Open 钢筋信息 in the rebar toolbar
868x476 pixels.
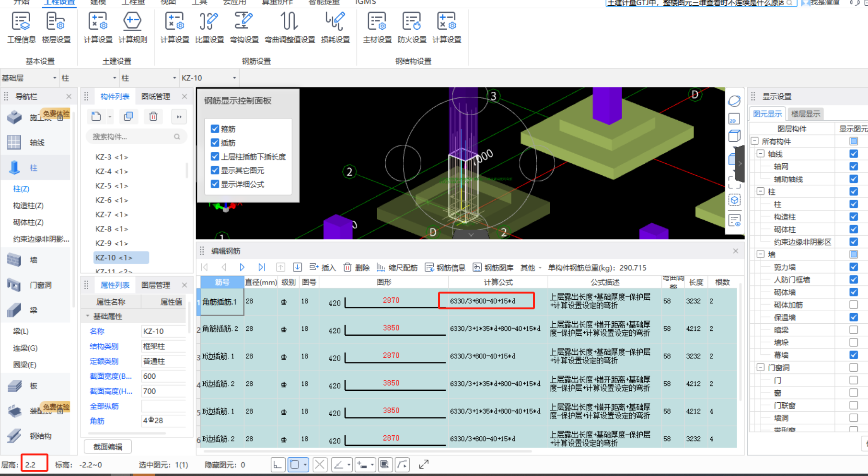(445, 267)
